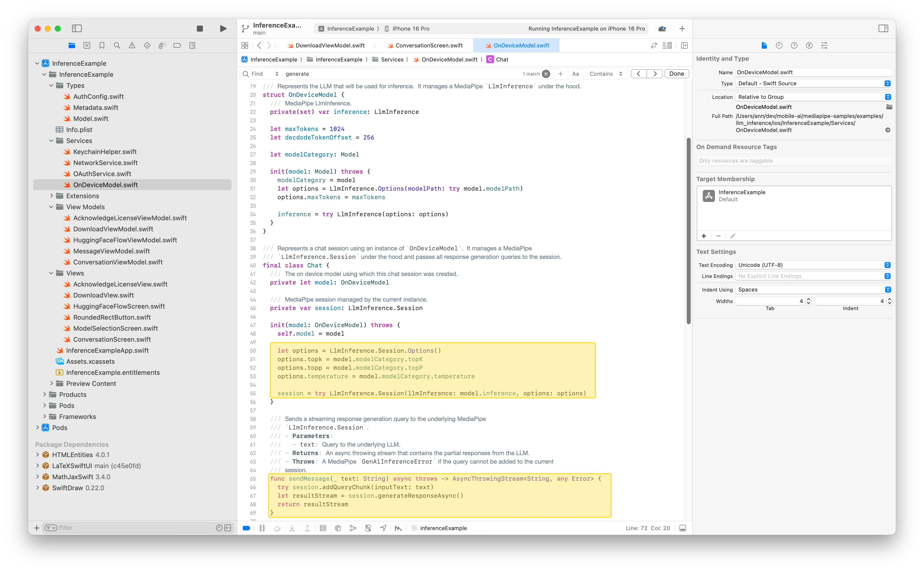The width and height of the screenshot is (924, 572).
Task: Open the Text Encoding dropdown
Action: [x=813, y=265]
